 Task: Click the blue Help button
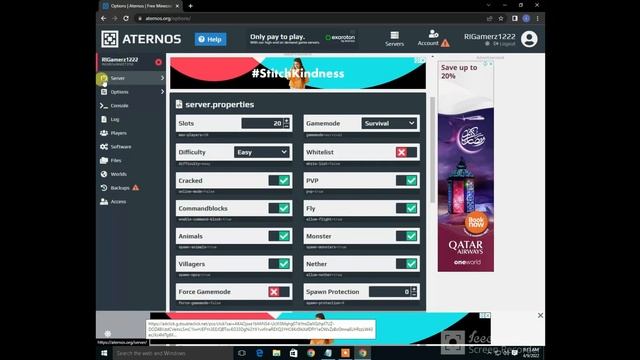click(x=210, y=39)
